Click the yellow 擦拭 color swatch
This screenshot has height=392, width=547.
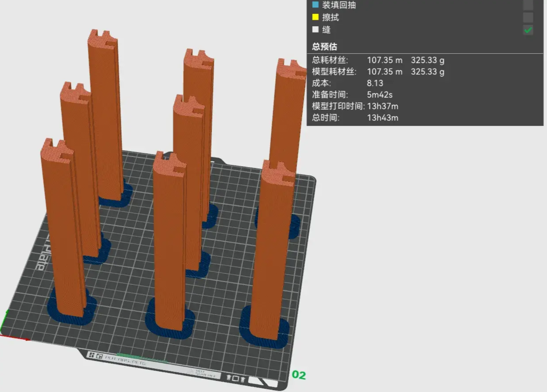(315, 17)
